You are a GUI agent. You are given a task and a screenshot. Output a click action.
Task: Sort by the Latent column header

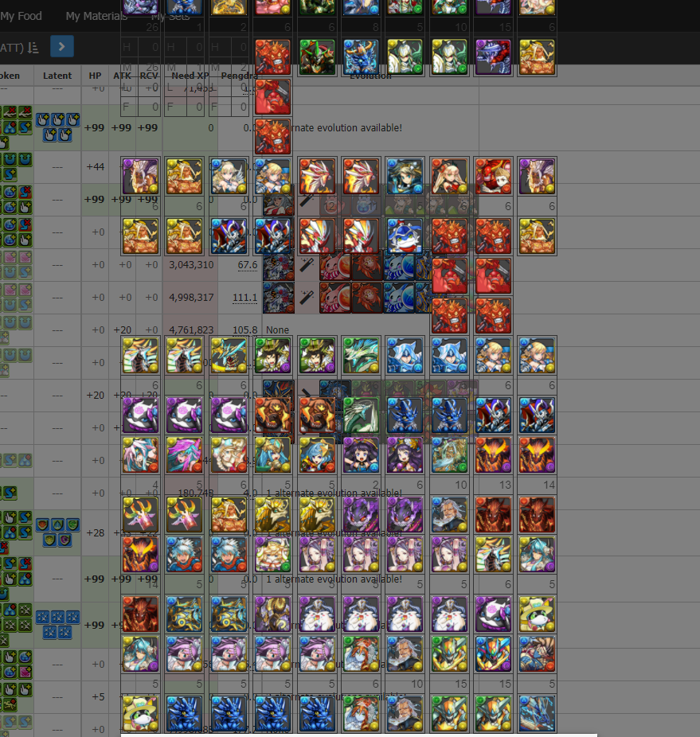click(57, 76)
